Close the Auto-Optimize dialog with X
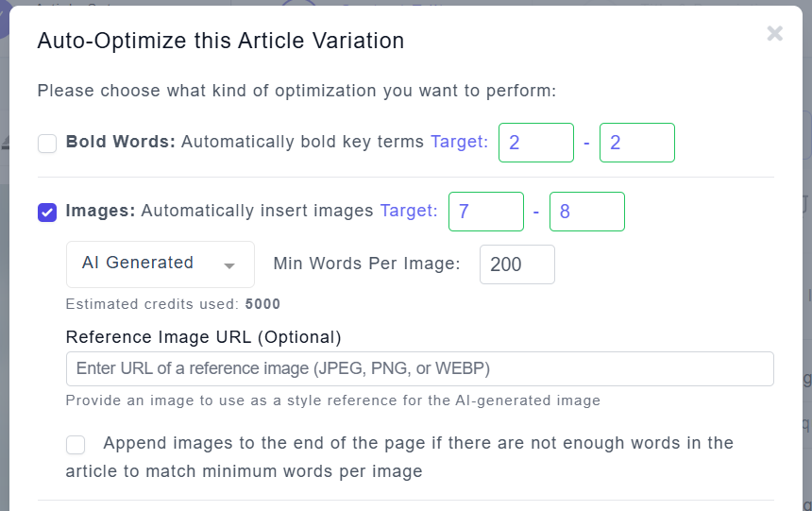Image resolution: width=812 pixels, height=511 pixels. click(x=774, y=34)
